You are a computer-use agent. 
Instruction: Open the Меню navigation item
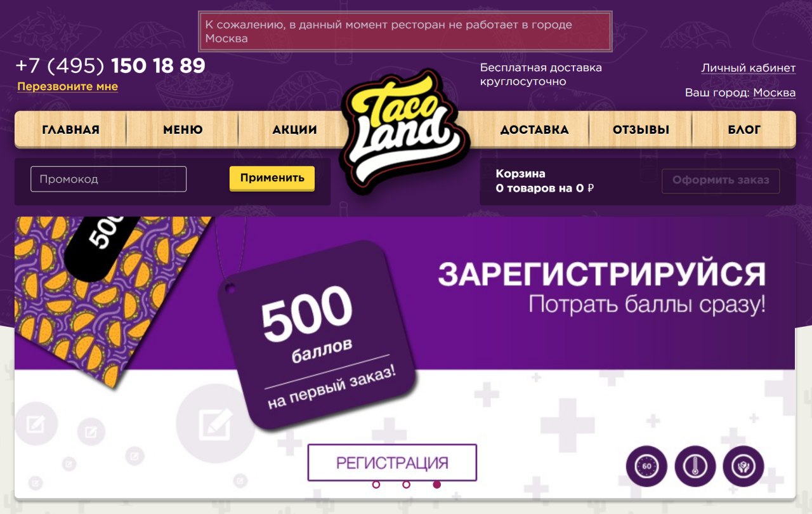click(x=183, y=129)
